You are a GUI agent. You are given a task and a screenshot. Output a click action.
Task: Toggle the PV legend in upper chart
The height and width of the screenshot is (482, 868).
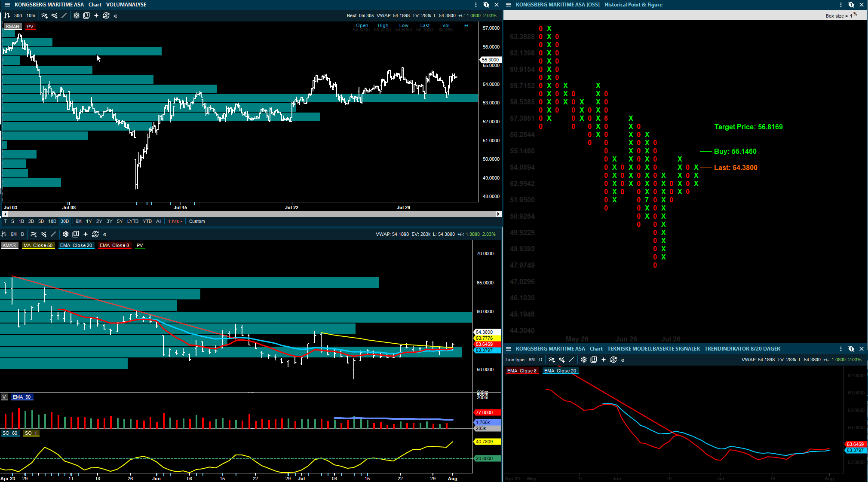30,27
